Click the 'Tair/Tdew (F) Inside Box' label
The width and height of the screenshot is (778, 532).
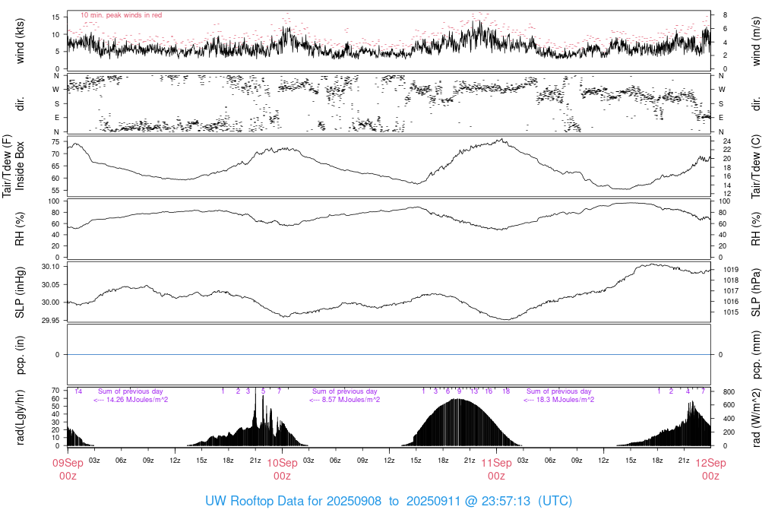[x=14, y=166]
